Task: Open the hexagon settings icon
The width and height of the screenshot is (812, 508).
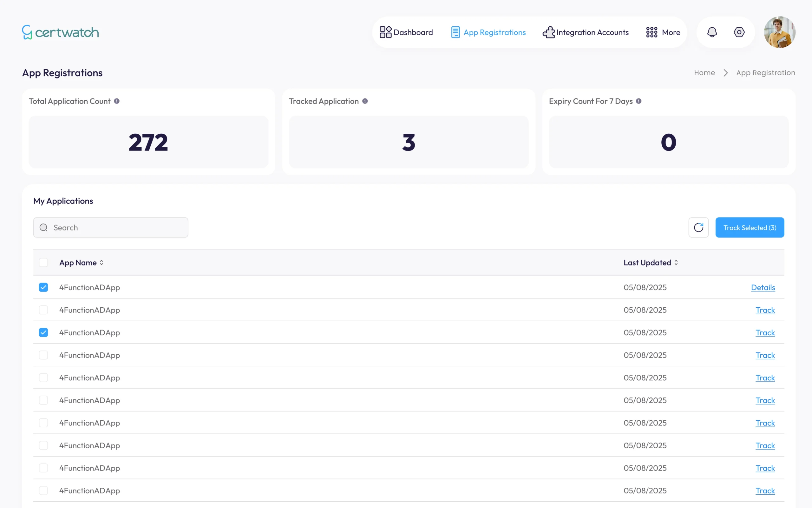Action: click(x=739, y=32)
